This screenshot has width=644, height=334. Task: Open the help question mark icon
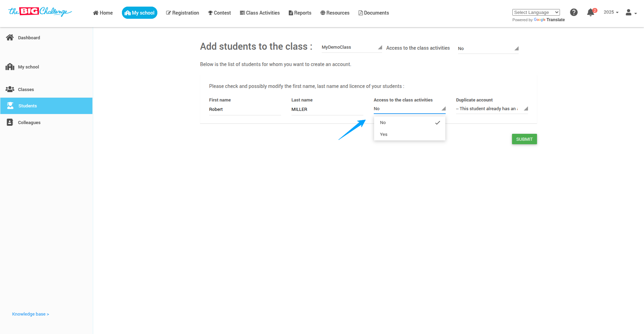point(574,13)
